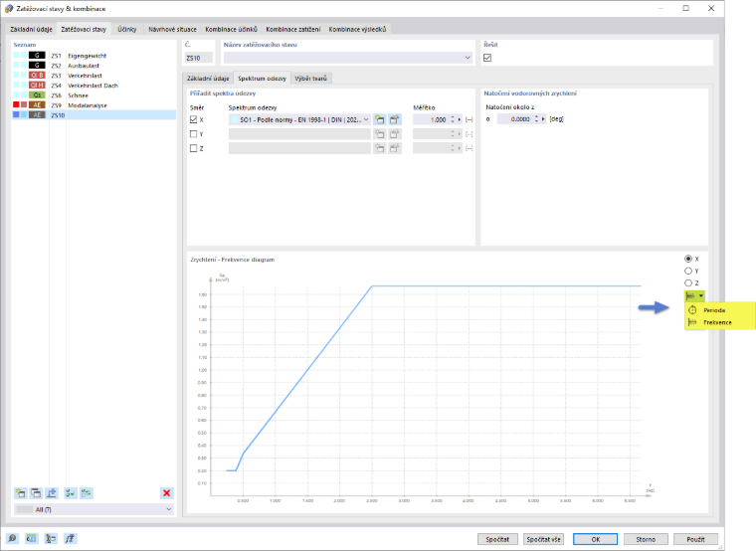Click the Spočítat vše button
The image size is (756, 551).
click(x=543, y=539)
